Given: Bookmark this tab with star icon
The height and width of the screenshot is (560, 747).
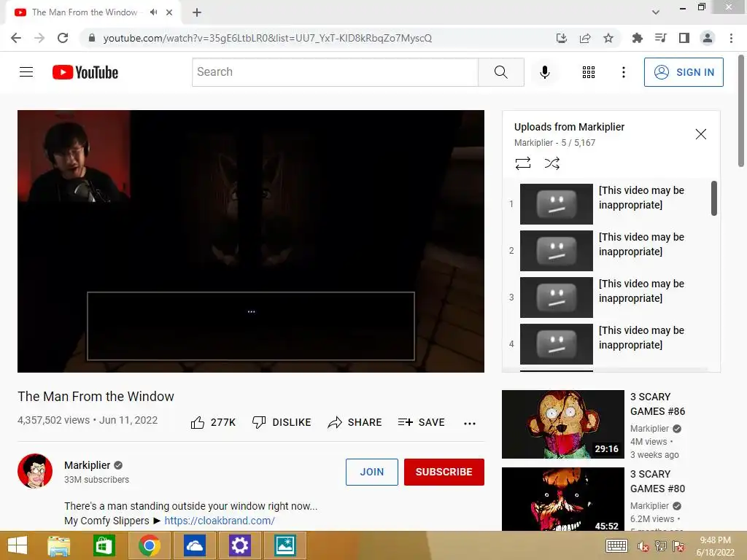Looking at the screenshot, I should (x=608, y=38).
